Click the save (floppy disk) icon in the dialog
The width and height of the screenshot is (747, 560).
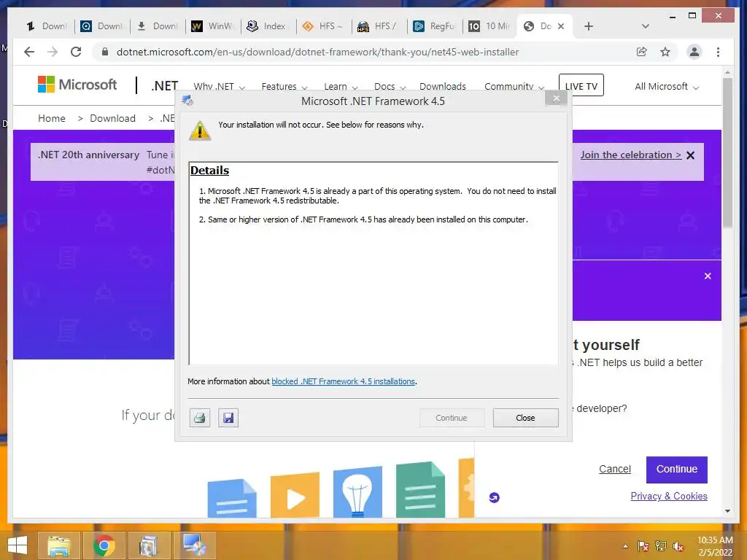[x=228, y=418]
